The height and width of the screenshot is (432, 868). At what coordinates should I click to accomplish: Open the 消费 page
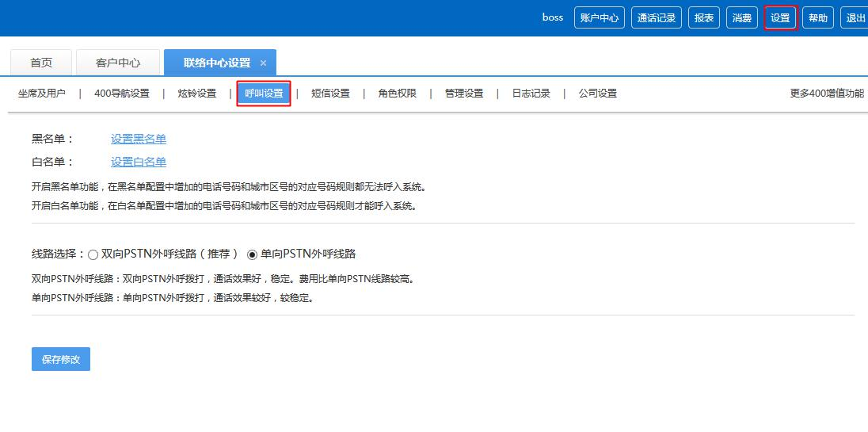coord(742,18)
